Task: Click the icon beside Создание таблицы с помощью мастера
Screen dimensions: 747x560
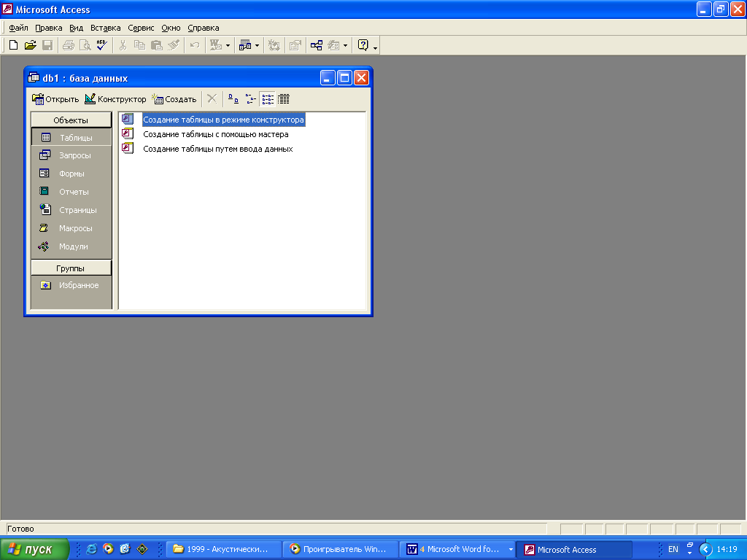Action: pyautogui.click(x=128, y=134)
